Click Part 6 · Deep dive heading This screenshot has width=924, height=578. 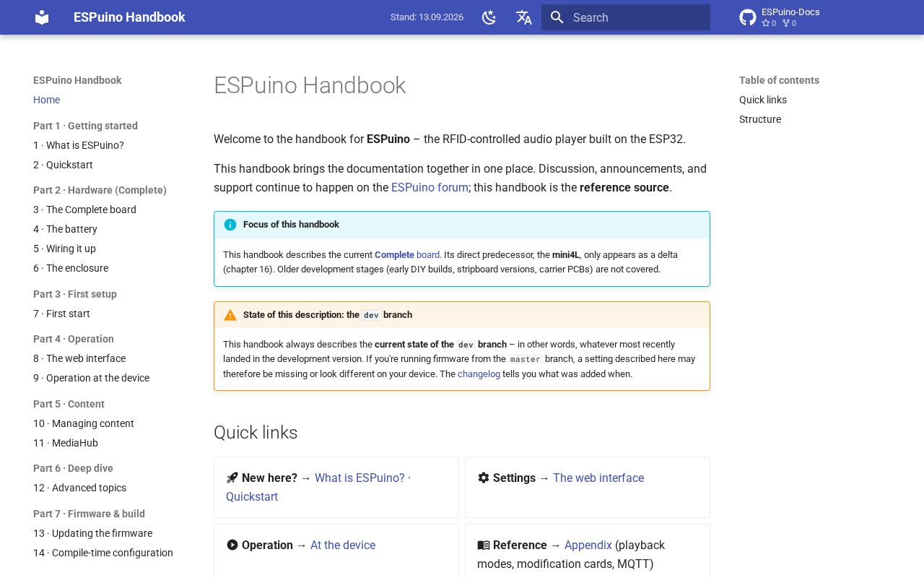73,468
